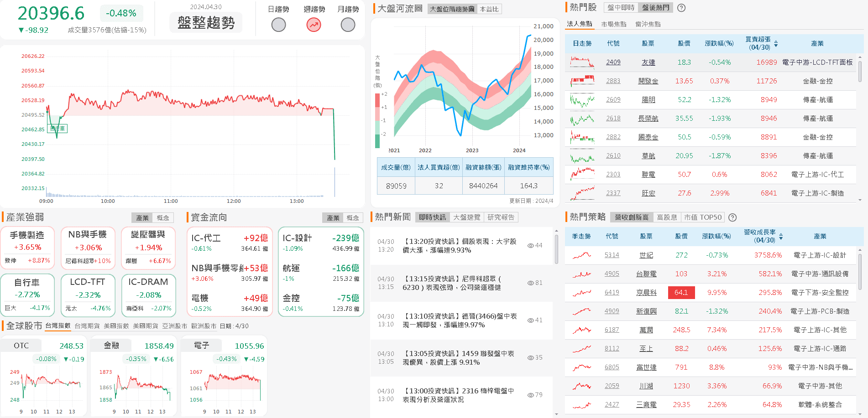Open the help icon in 熱門策略 panel
The image size is (868, 418).
tap(733, 217)
